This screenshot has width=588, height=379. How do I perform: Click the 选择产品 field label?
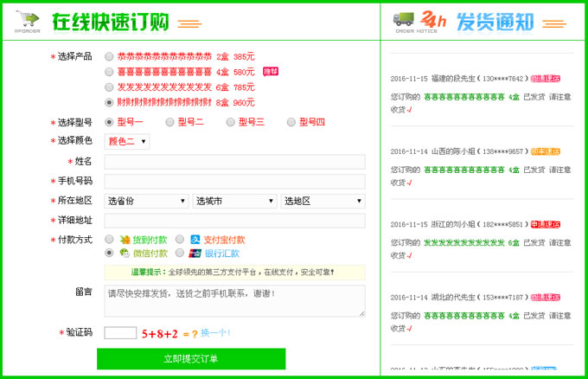[x=74, y=56]
